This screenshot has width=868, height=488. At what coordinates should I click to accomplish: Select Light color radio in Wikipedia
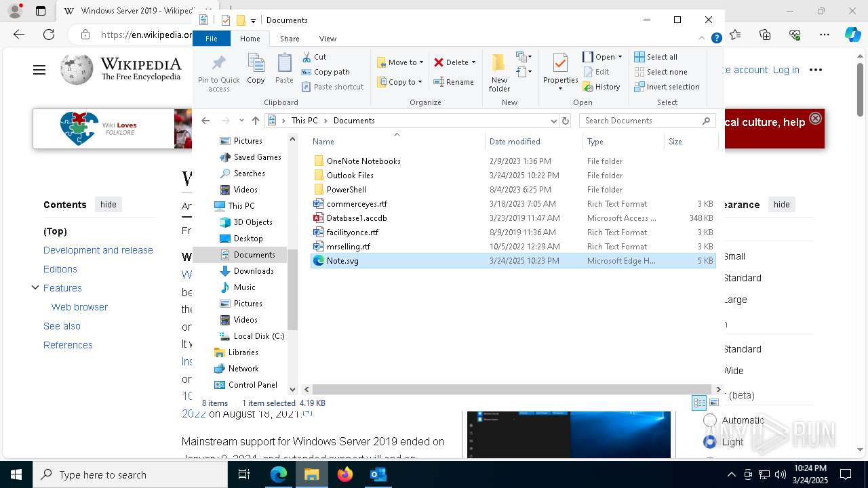point(710,442)
